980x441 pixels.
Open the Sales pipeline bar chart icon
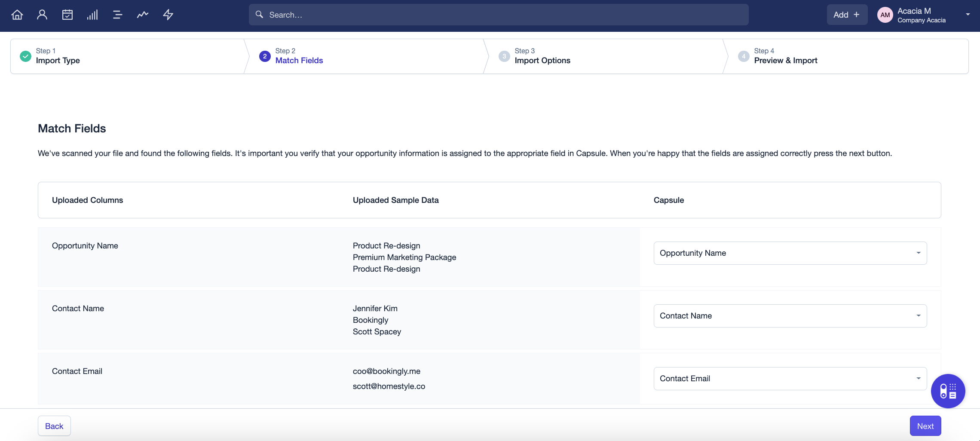click(92, 15)
